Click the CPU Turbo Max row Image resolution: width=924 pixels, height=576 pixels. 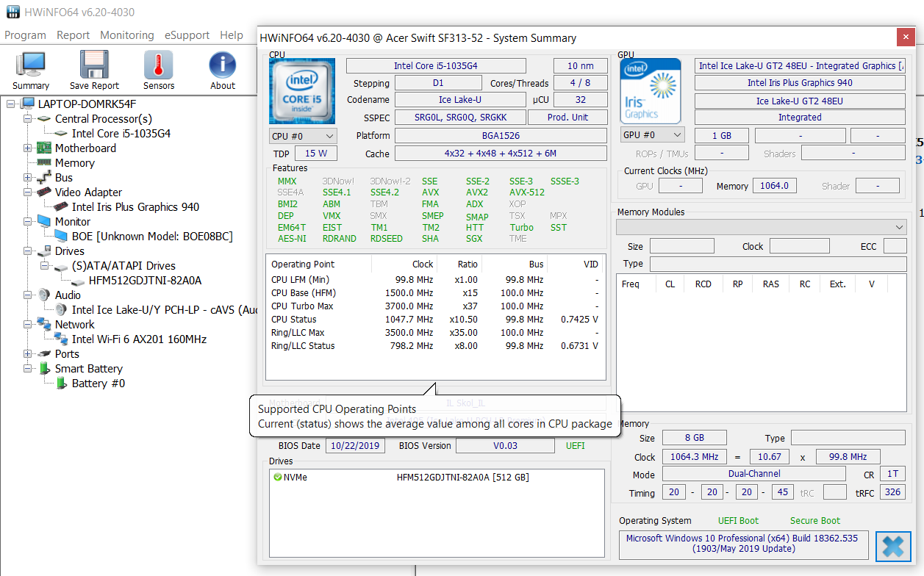click(x=435, y=306)
